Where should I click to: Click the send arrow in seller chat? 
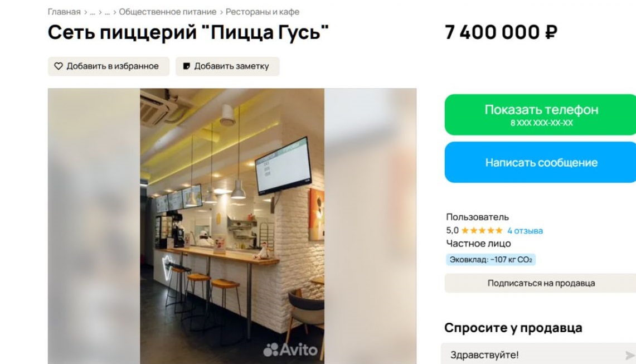click(x=629, y=356)
